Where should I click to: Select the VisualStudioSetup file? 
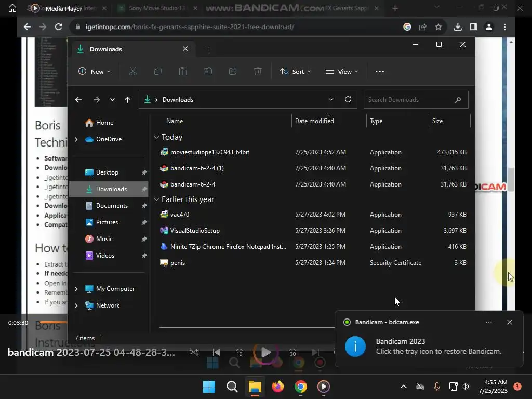[313, 230]
